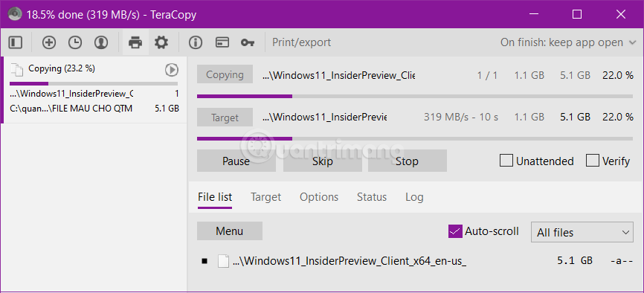
Task: Toggle the sidebar panel icon
Action: pos(16,42)
